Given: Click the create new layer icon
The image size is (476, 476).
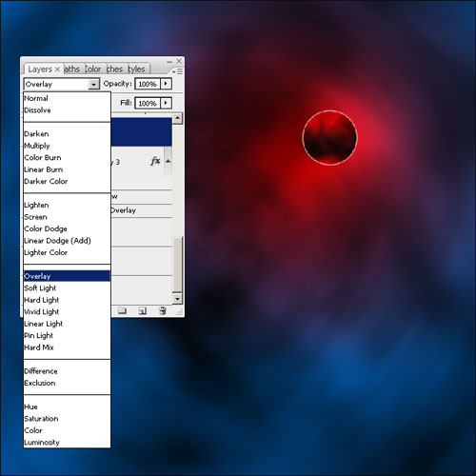Looking at the screenshot, I should 142,310.
